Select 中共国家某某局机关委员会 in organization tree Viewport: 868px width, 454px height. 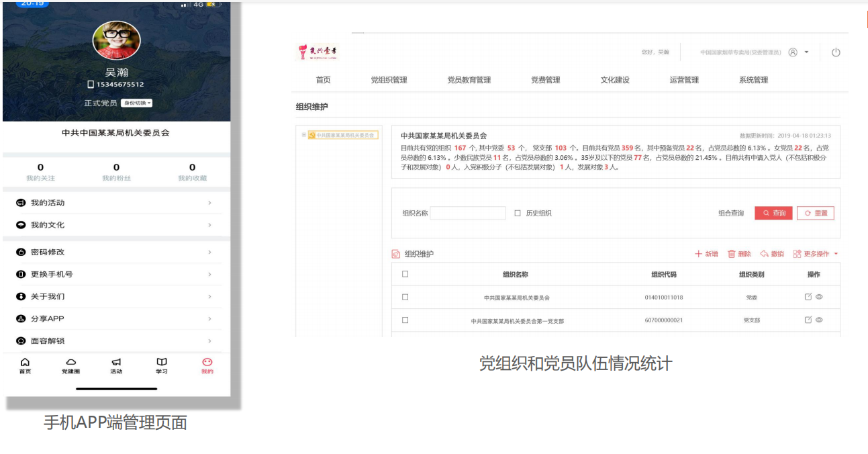pyautogui.click(x=343, y=135)
